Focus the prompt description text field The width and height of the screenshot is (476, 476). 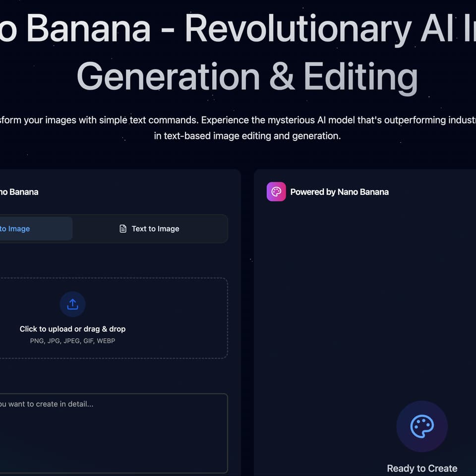tap(114, 433)
